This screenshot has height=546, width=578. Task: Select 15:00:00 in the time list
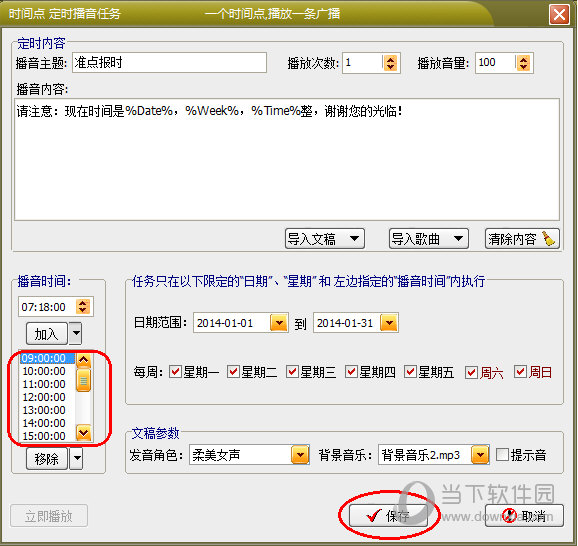pos(47,436)
